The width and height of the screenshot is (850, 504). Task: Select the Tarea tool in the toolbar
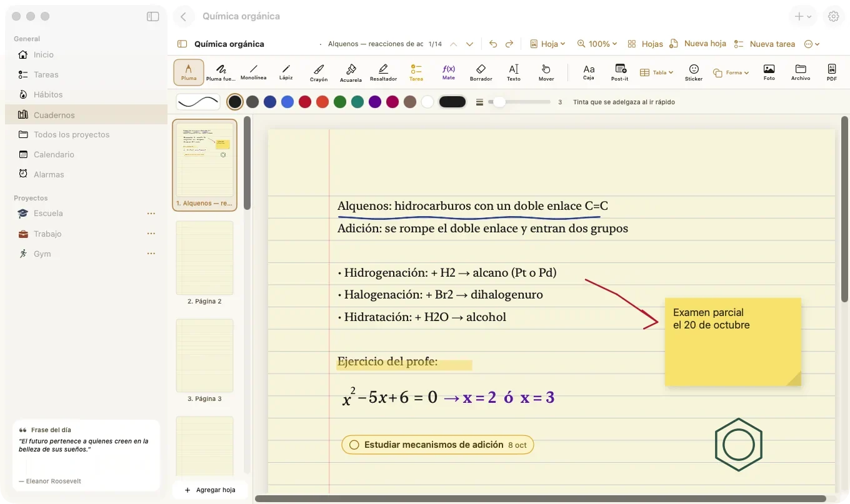tap(416, 72)
